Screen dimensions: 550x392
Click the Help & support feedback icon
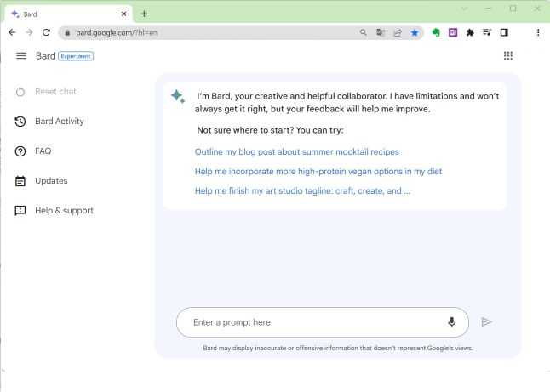20,211
